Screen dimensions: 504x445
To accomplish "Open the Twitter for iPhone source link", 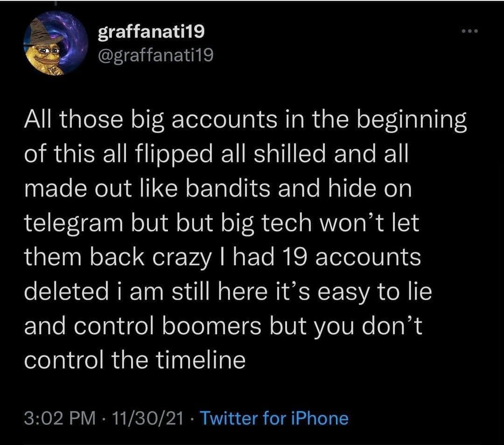I will [x=275, y=418].
